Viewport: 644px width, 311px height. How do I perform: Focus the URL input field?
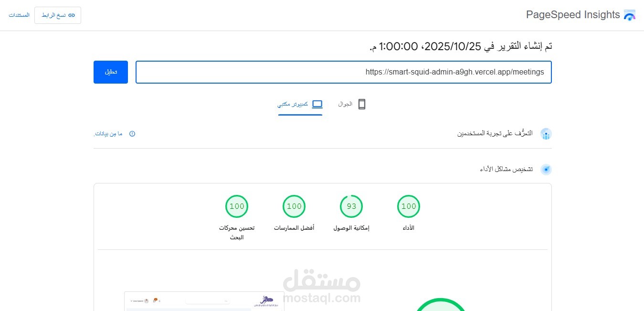coord(344,72)
